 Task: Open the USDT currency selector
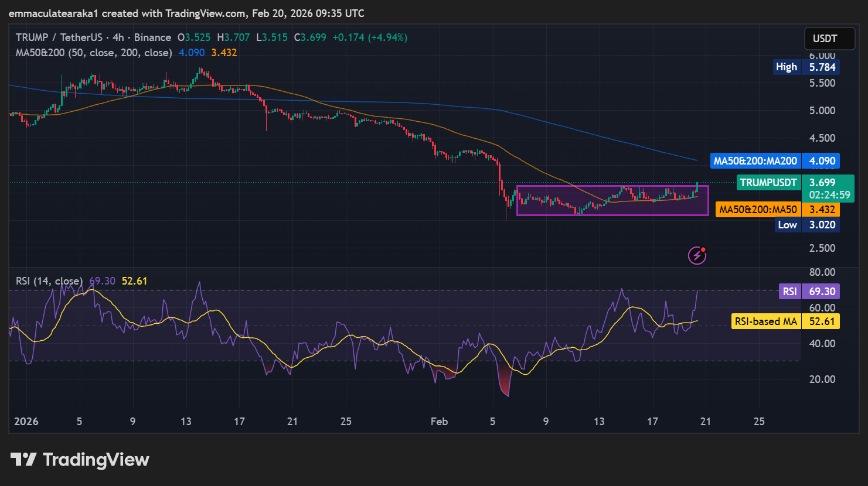tap(825, 39)
